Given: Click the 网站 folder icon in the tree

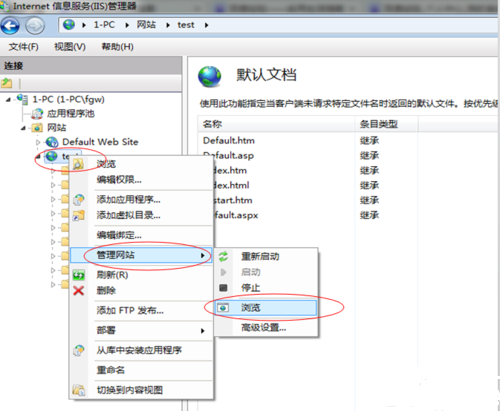Looking at the screenshot, I should 37,128.
